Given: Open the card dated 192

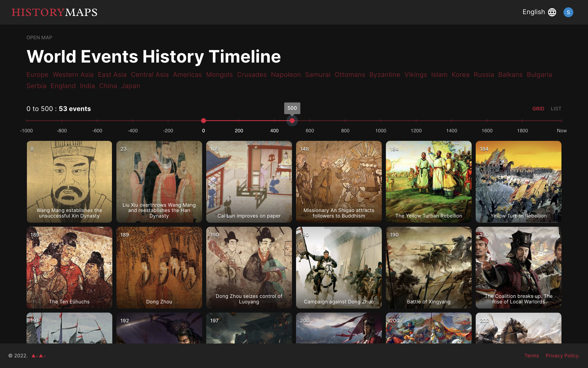Looking at the screenshot, I should tap(159, 328).
